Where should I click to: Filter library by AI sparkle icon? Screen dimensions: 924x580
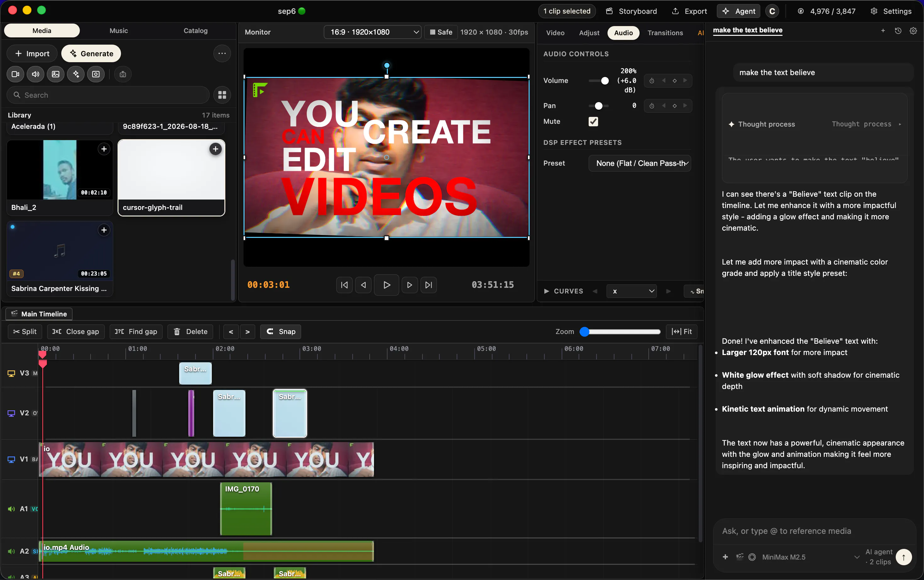[76, 74]
